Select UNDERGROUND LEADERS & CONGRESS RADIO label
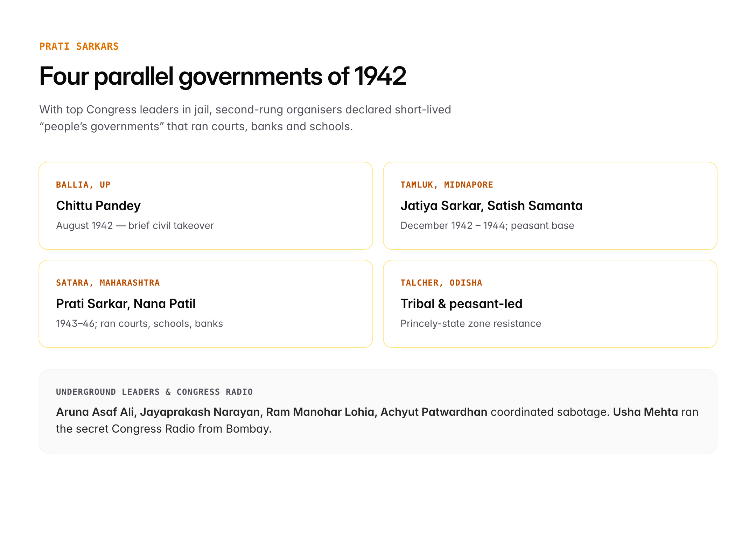 [x=154, y=392]
